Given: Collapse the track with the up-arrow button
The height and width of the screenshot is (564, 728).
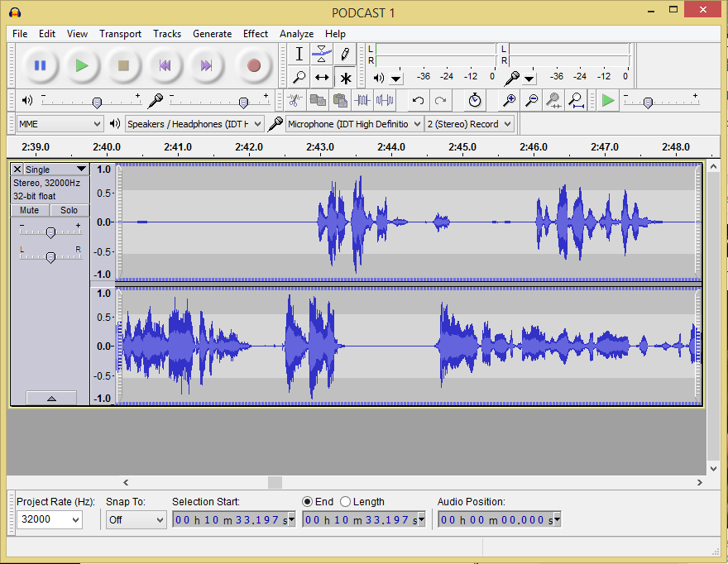Looking at the screenshot, I should 51,399.
